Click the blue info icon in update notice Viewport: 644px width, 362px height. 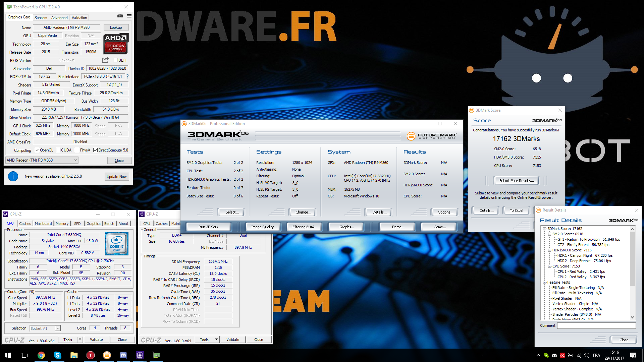coord(13,176)
